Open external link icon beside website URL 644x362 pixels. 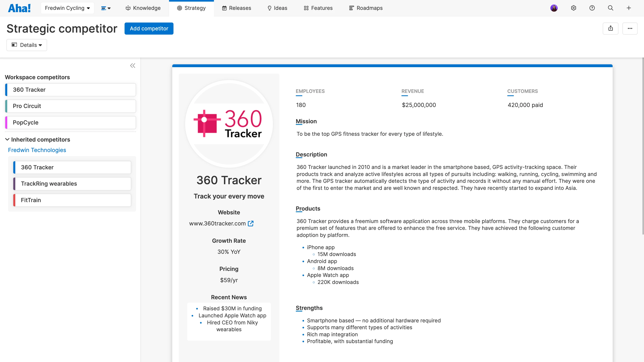point(251,223)
